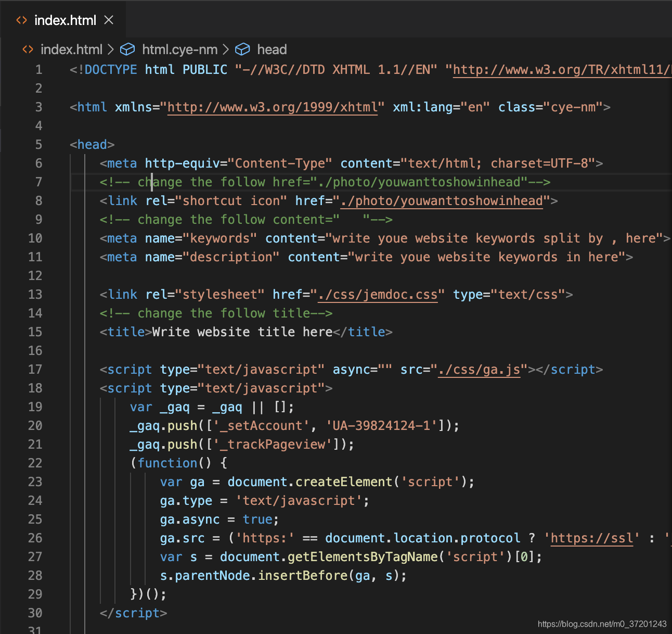Click the comment about content on line 9
This screenshot has width=672, height=634.
[x=246, y=220]
